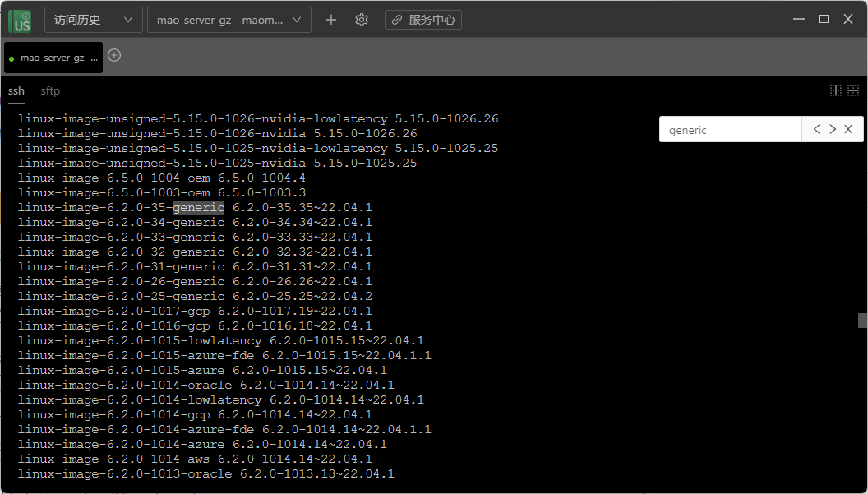
Task: Click the line 'linux-image-6.2.0-1014-azure-fde'
Action: pos(224,429)
